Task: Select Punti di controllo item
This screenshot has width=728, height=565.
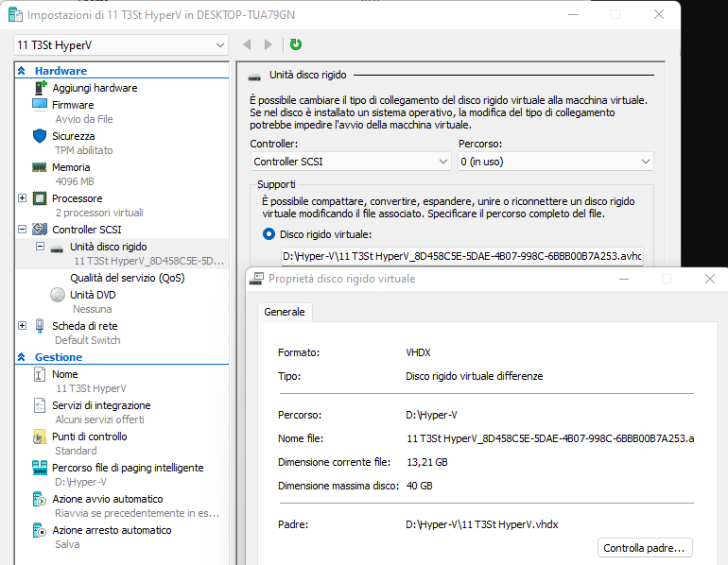Action: click(90, 437)
